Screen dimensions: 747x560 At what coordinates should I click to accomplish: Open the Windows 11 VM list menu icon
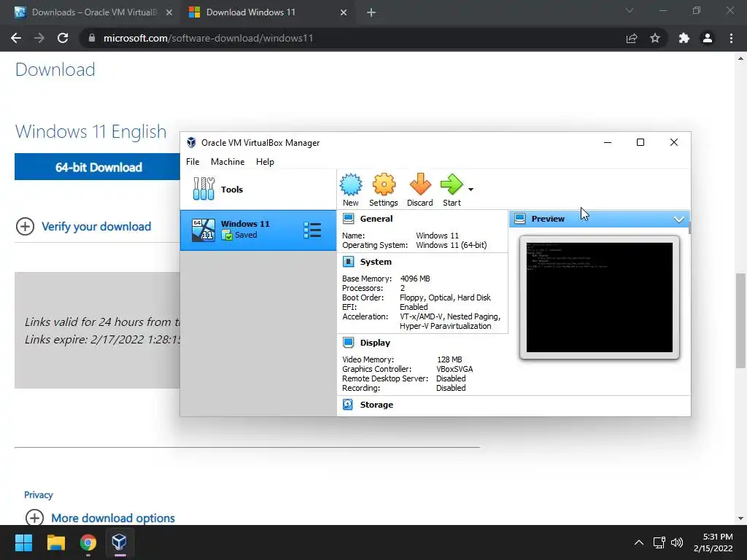coord(312,230)
